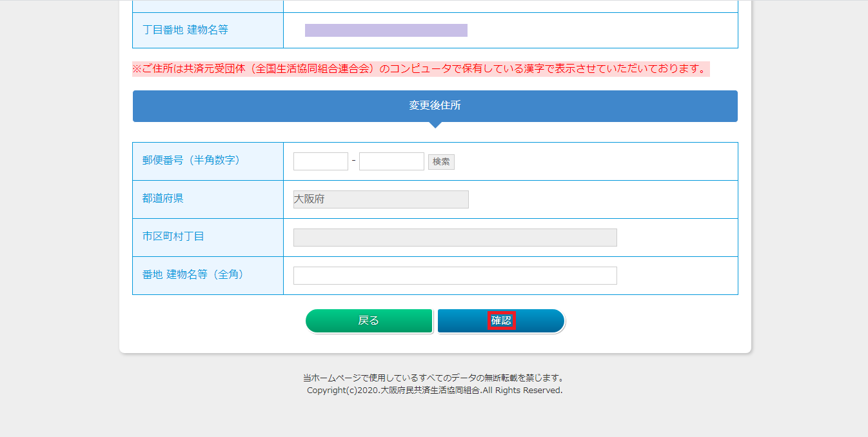Click the purple masked current address value
The width and height of the screenshot is (868, 437).
tap(386, 30)
